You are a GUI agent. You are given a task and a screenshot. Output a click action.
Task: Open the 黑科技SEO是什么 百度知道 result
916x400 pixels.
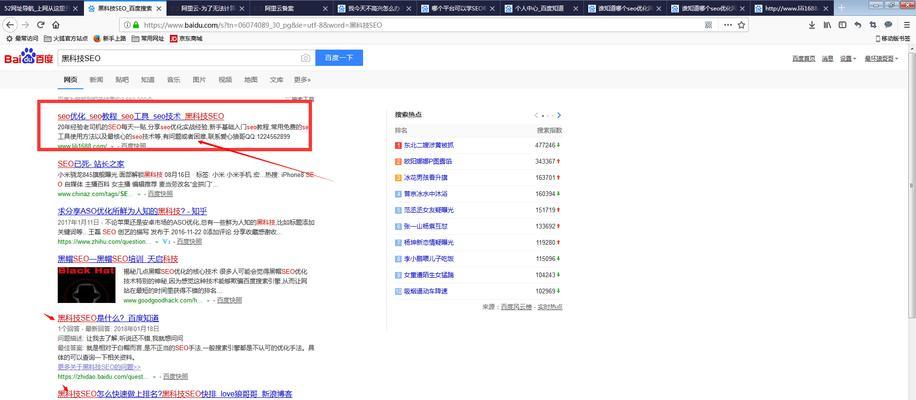click(x=108, y=318)
